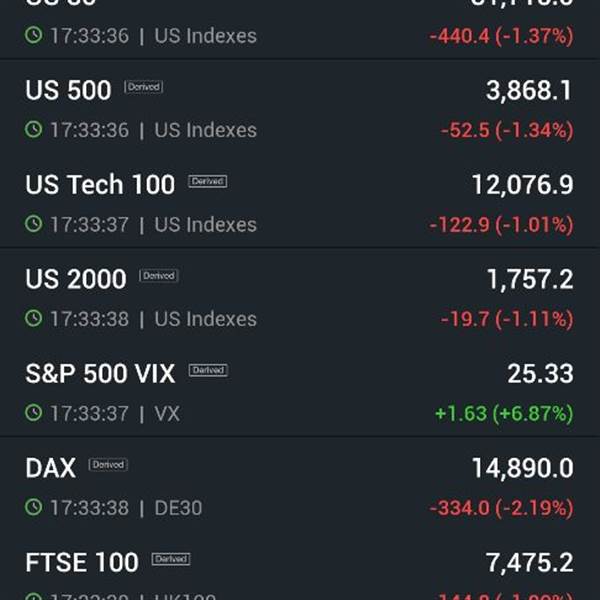The width and height of the screenshot is (600, 600).
Task: Tap the Derived badge next to FTSE 100
Action: click(x=171, y=559)
